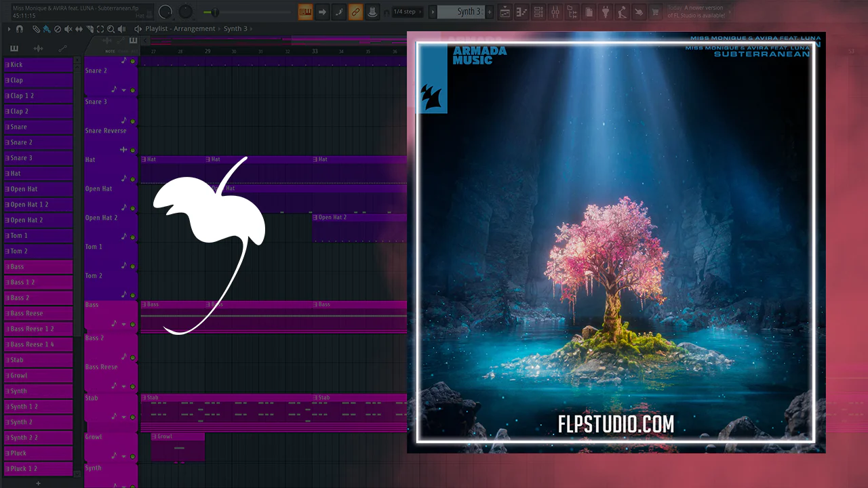Expand the Stab track arrow
Viewport: 868px width, 488px height.
click(x=123, y=418)
